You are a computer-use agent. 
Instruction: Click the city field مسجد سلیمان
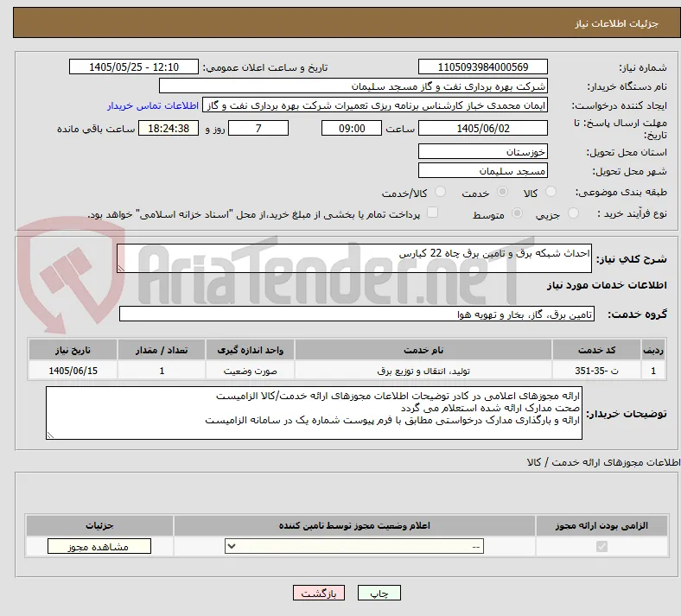click(x=482, y=170)
